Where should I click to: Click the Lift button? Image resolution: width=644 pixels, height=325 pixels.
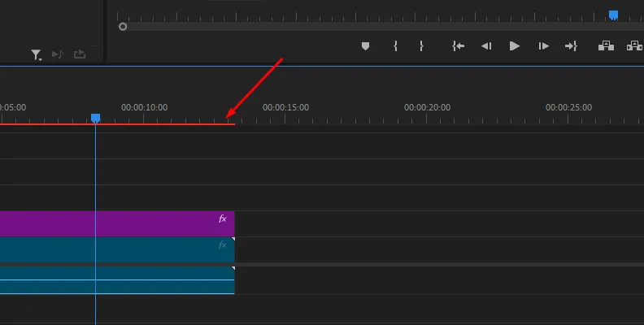coord(606,46)
